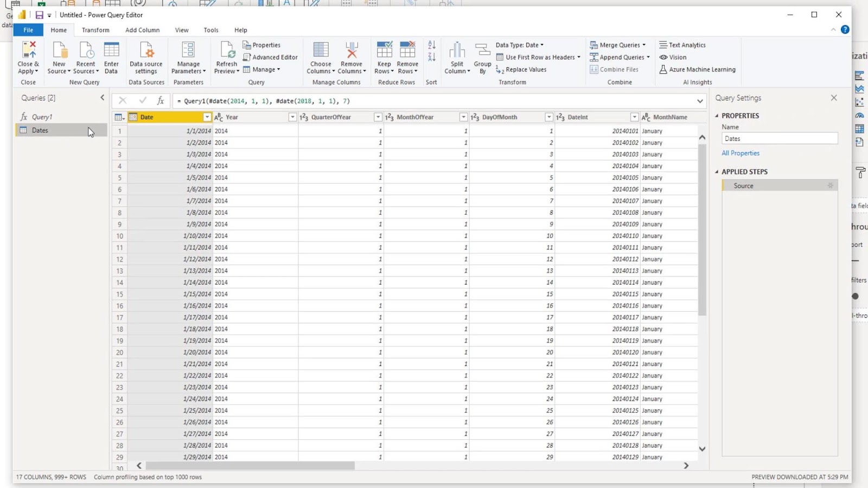Open the Data Type: Date dropdown
Screen dimensions: 868x488
pos(520,45)
